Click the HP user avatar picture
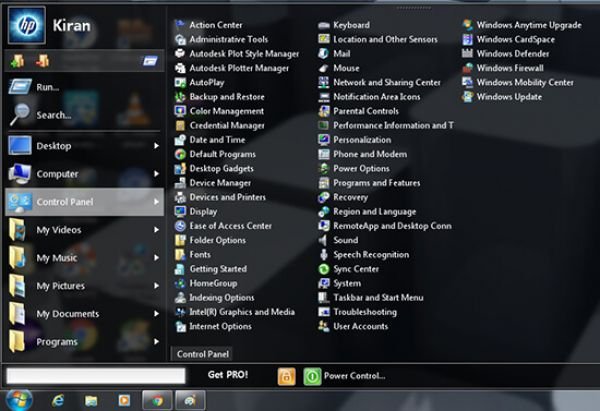This screenshot has height=411, width=600. point(27,25)
